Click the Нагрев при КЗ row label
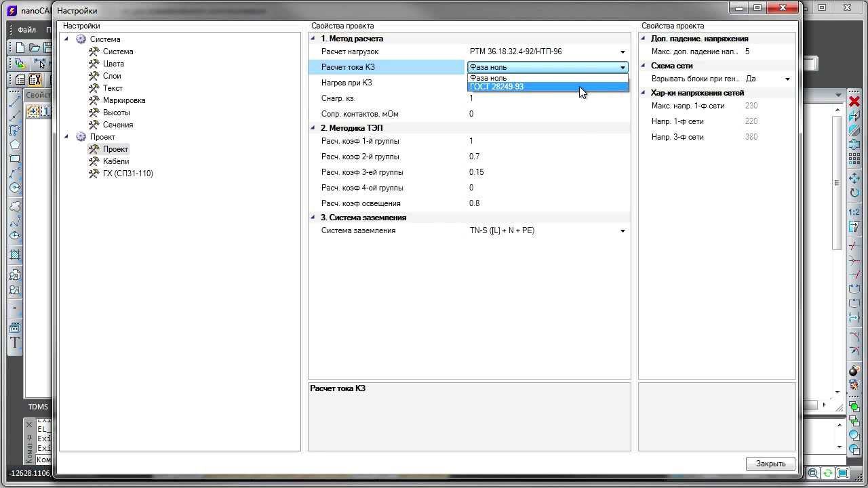 coord(347,83)
